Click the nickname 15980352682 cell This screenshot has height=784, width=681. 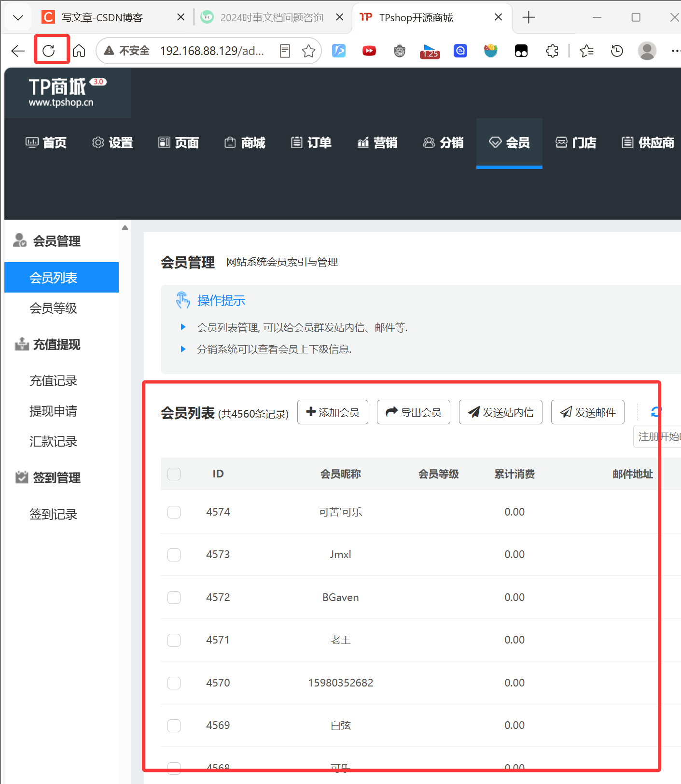click(341, 683)
